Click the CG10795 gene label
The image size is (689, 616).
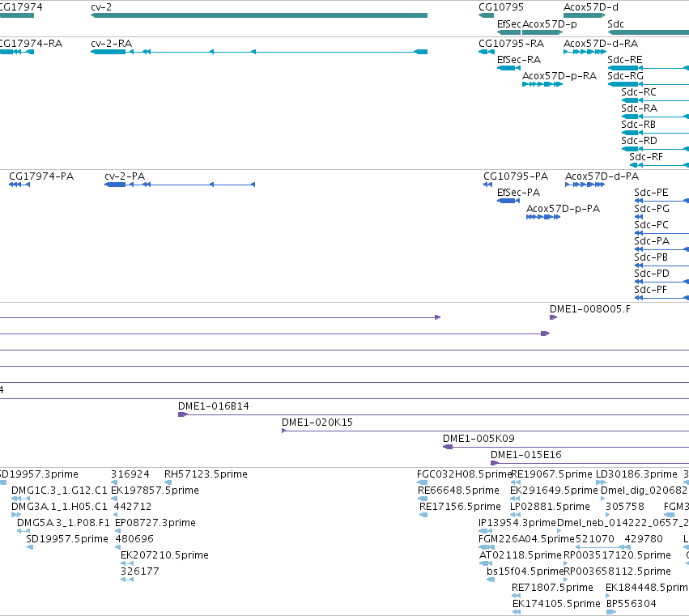click(x=501, y=7)
